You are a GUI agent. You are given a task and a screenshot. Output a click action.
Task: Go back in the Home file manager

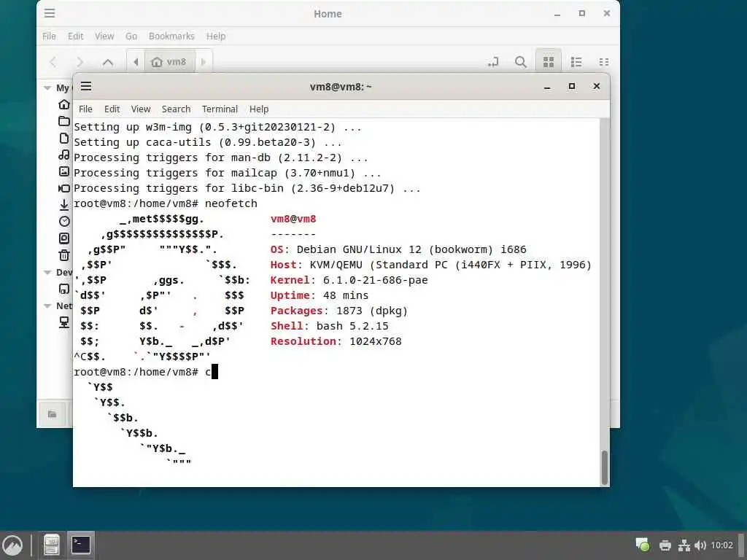click(53, 62)
